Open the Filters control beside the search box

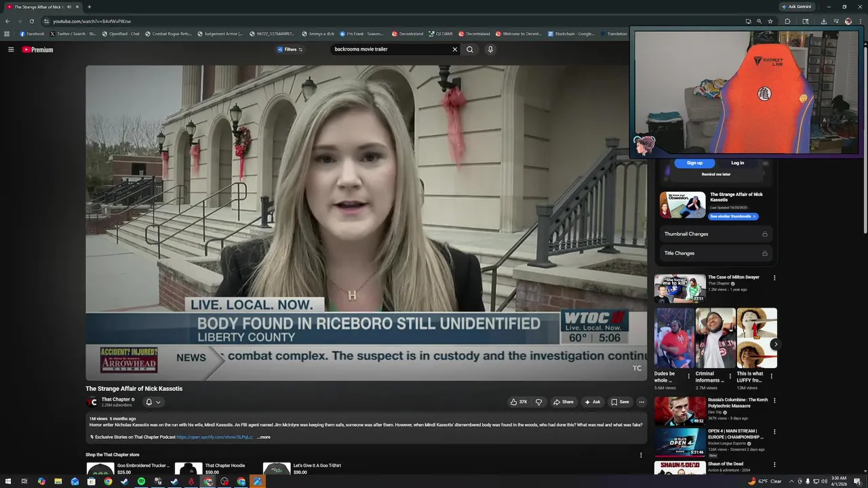[x=290, y=49]
